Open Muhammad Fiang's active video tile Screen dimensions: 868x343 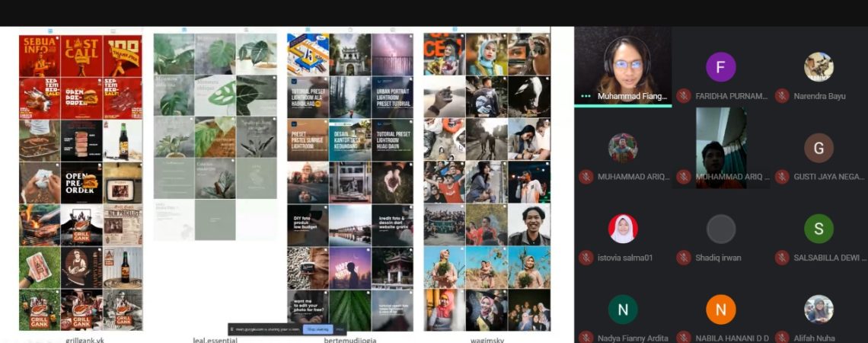623,66
